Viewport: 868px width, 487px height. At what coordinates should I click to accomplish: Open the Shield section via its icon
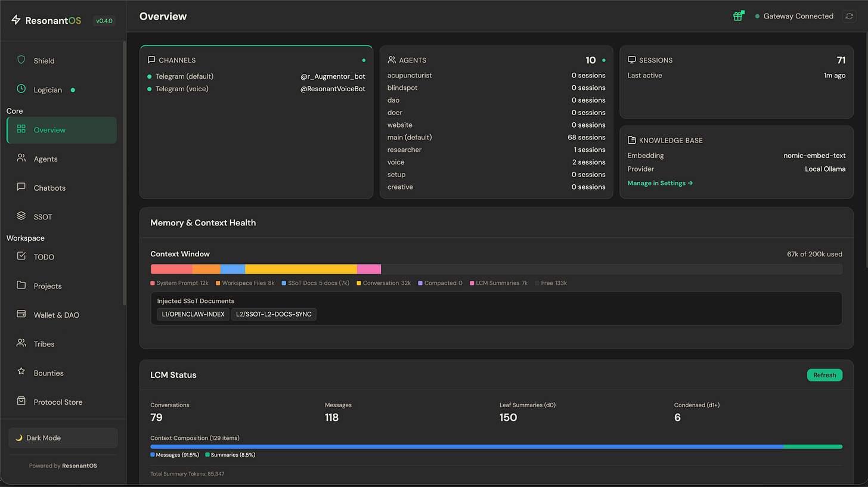(x=21, y=60)
